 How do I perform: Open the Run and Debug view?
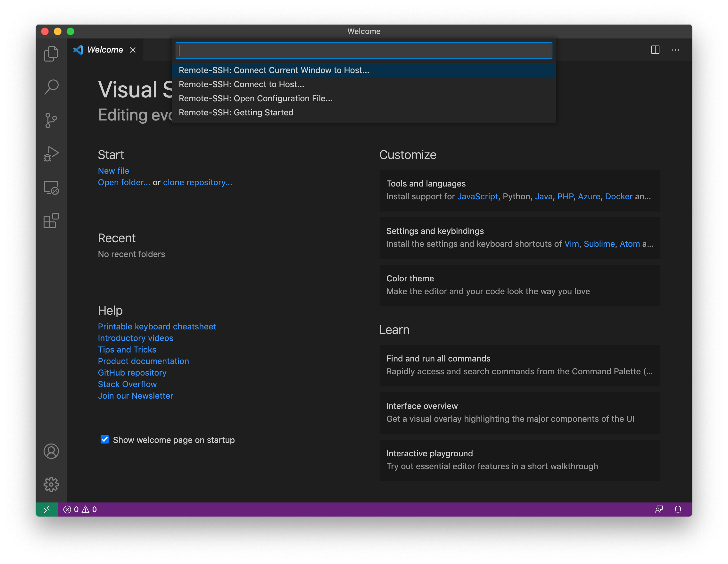tap(51, 154)
